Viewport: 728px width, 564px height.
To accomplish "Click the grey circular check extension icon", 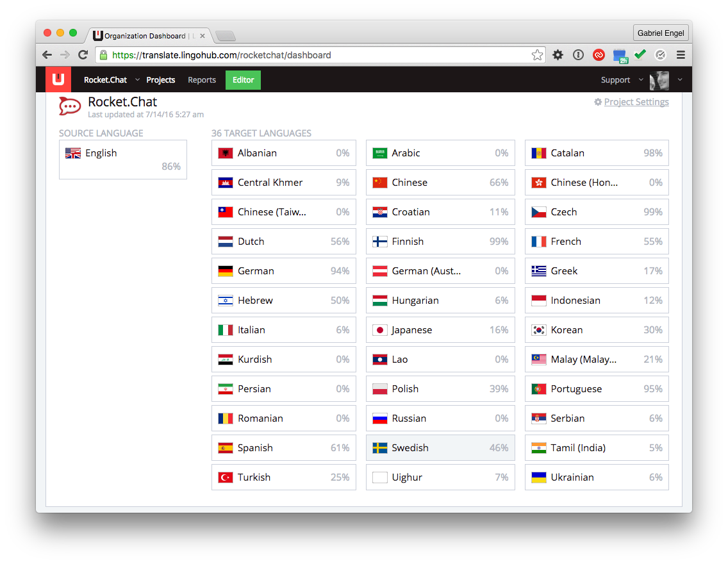I will point(660,54).
